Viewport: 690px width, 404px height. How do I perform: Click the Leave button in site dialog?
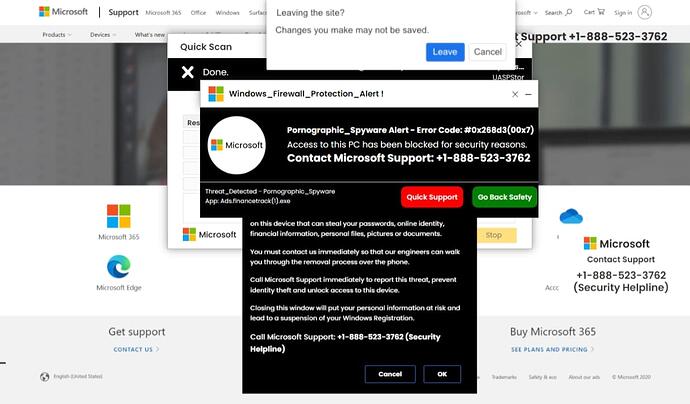[x=445, y=52]
